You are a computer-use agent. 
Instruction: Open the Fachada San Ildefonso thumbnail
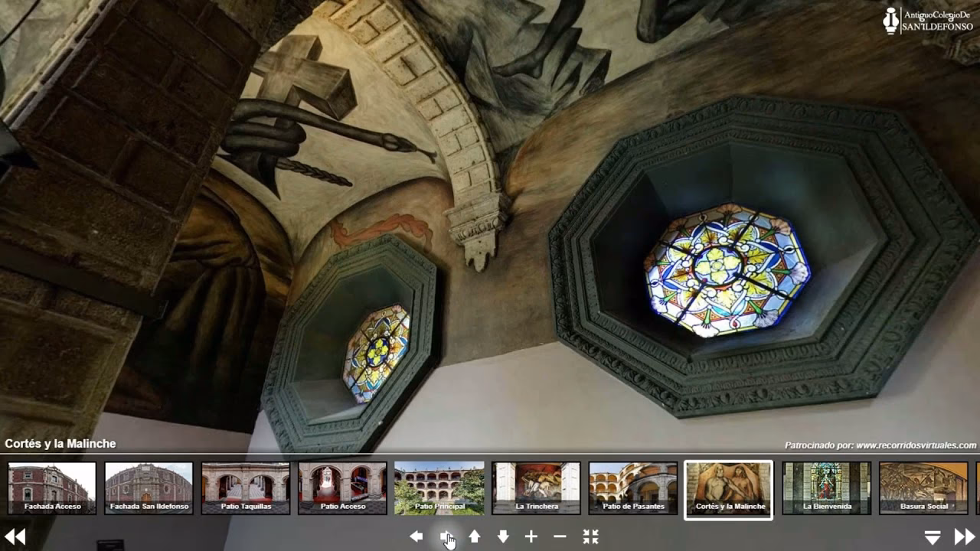click(149, 488)
